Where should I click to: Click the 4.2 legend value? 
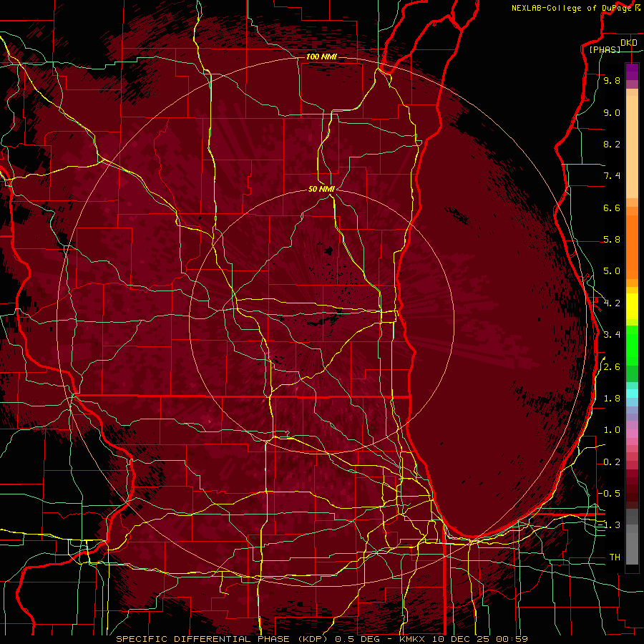point(612,303)
